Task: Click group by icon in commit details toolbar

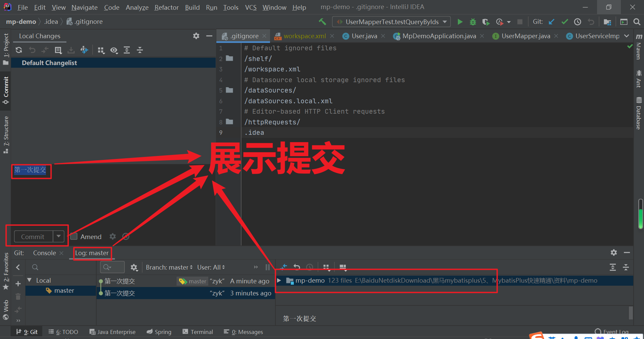Action: coord(326,267)
